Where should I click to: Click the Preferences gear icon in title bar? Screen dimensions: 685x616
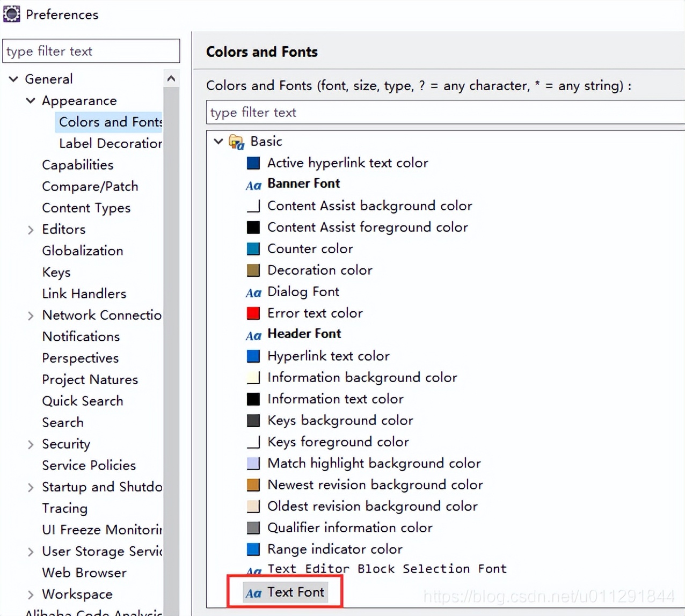pyautogui.click(x=11, y=13)
